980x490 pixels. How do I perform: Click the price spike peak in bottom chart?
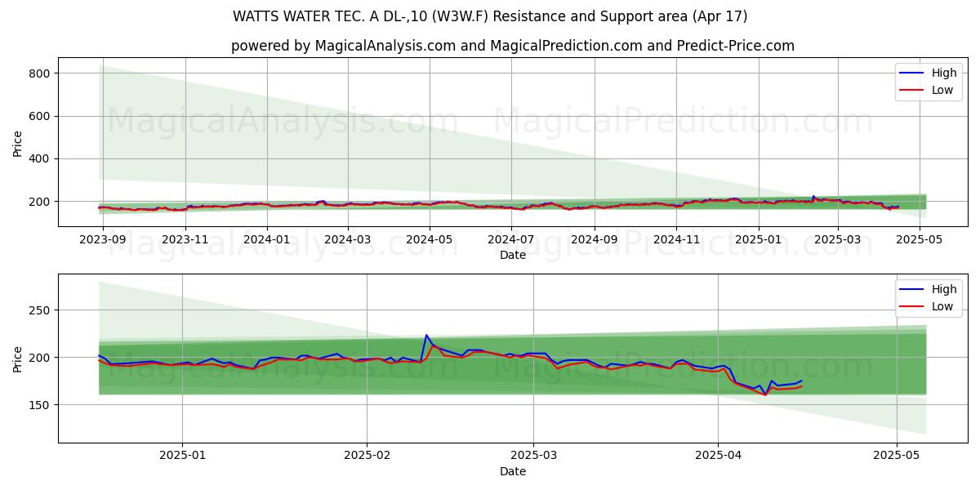click(x=426, y=335)
